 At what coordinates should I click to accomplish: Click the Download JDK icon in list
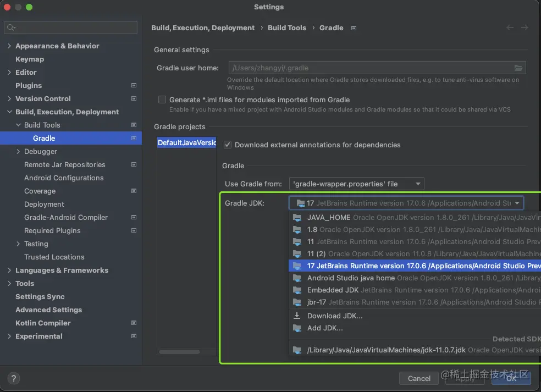coord(297,316)
